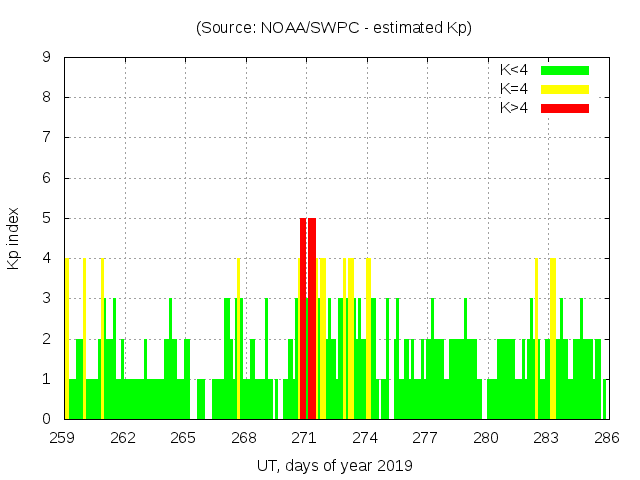The image size is (640, 480).
Task: Click the y-axis tick label 0
Action: coord(47,419)
